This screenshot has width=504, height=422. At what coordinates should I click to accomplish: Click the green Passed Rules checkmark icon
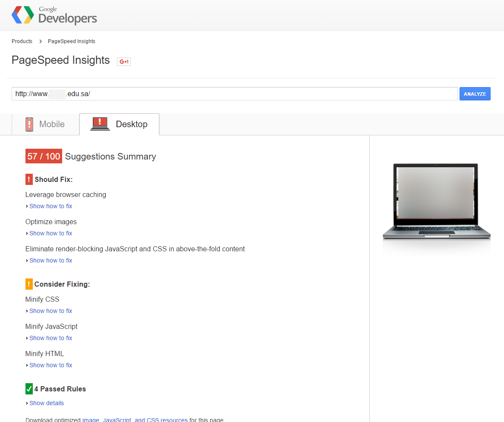click(x=29, y=389)
